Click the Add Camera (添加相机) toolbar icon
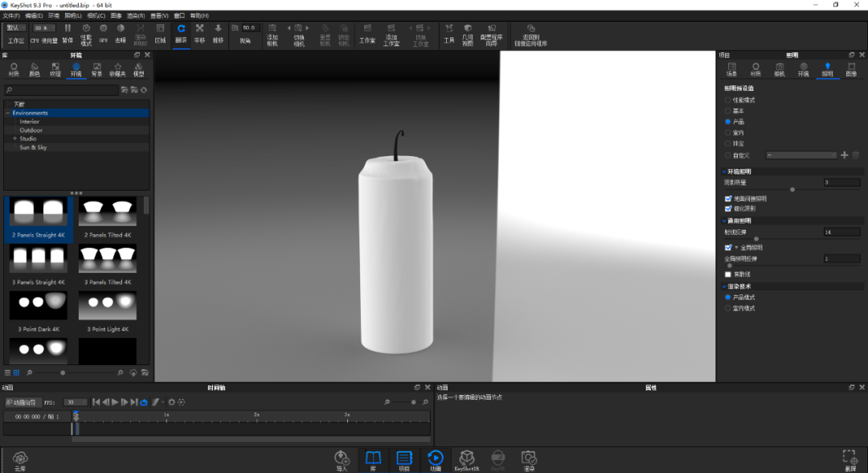 (x=272, y=35)
